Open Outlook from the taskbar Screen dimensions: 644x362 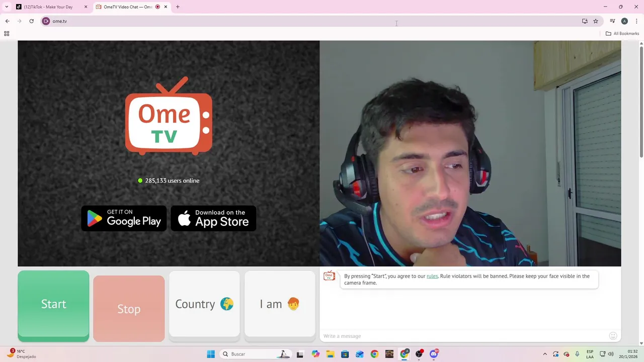pos(360,354)
